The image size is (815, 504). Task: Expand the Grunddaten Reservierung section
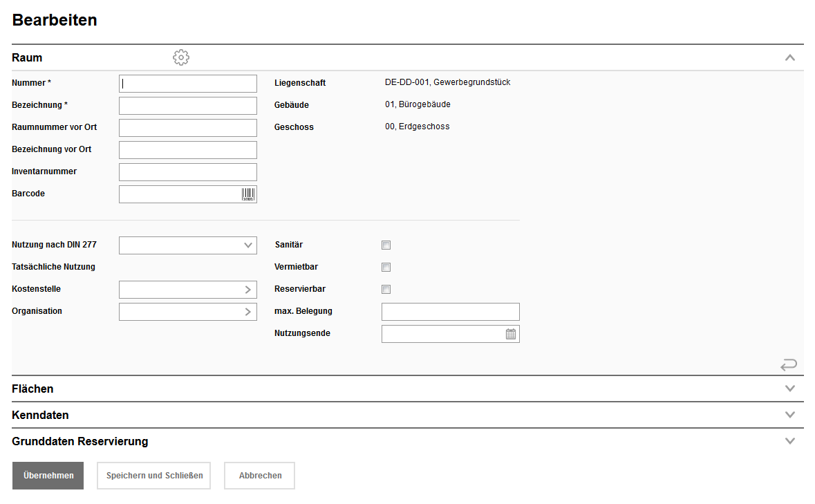[x=790, y=441]
